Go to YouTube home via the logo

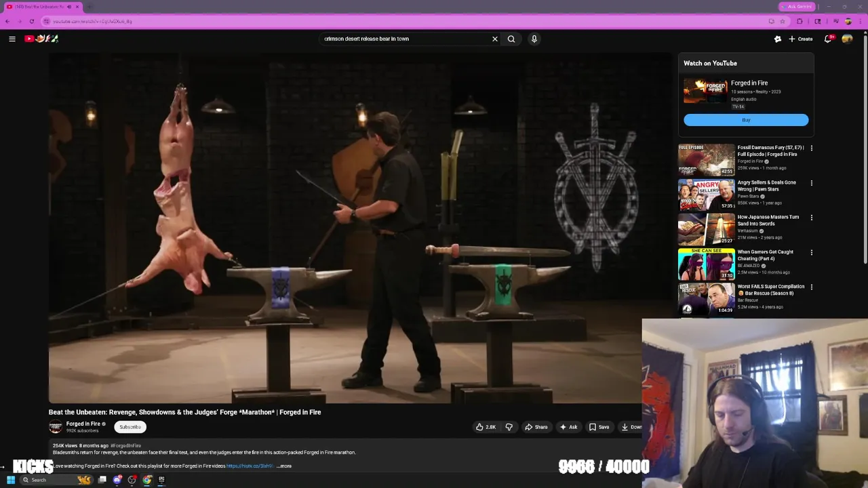tap(41, 39)
